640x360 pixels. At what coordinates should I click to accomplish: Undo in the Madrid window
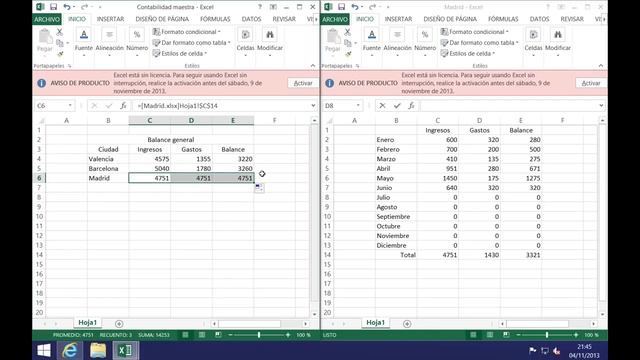[x=355, y=7]
